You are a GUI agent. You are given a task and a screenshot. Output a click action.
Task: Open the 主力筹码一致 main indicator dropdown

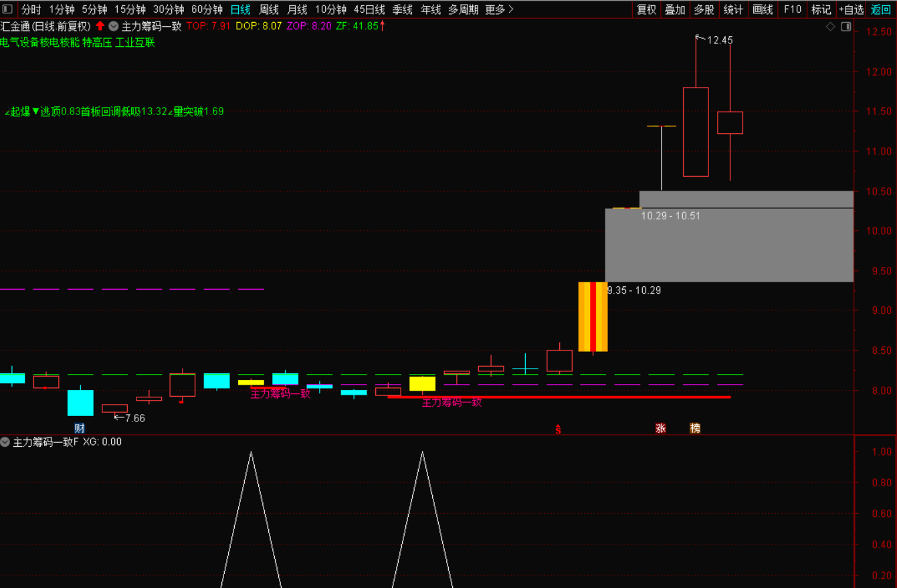pyautogui.click(x=113, y=26)
